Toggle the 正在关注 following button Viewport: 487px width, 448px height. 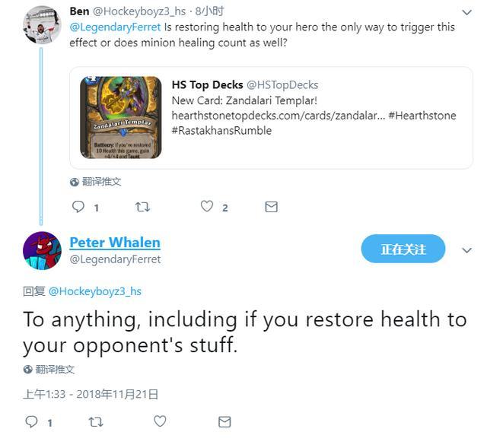tap(403, 249)
